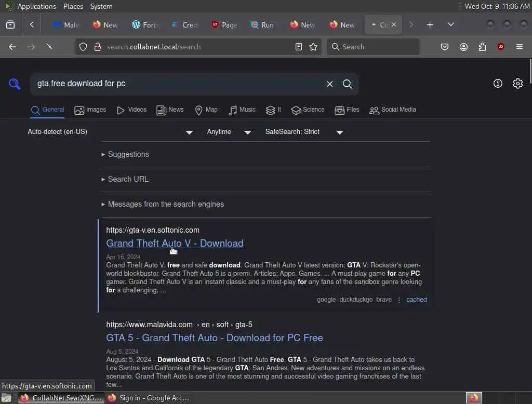Open the Anytime time range dropdown

(x=229, y=132)
